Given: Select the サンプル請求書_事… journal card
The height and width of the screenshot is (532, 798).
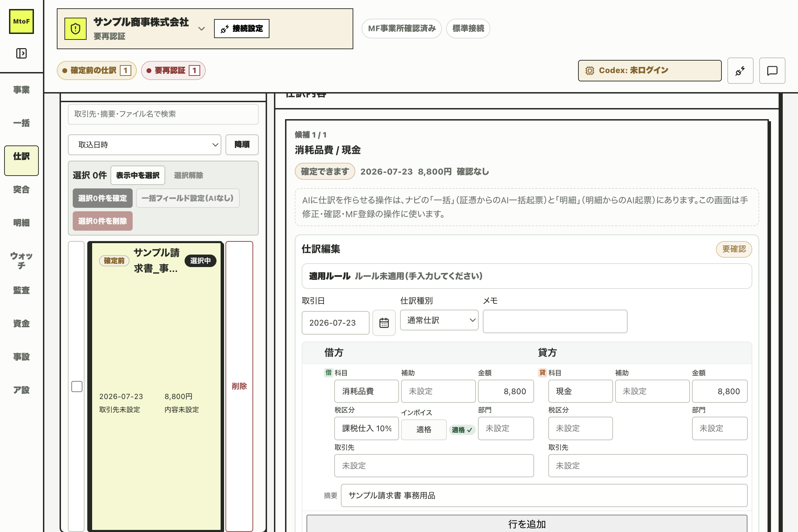Looking at the screenshot, I should pyautogui.click(x=156, y=386).
